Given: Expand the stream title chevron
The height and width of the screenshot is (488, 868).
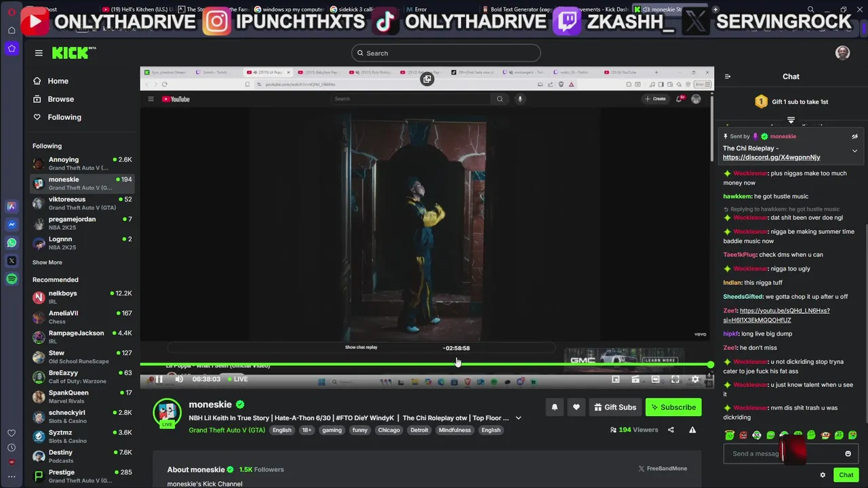Looking at the screenshot, I should [518, 418].
